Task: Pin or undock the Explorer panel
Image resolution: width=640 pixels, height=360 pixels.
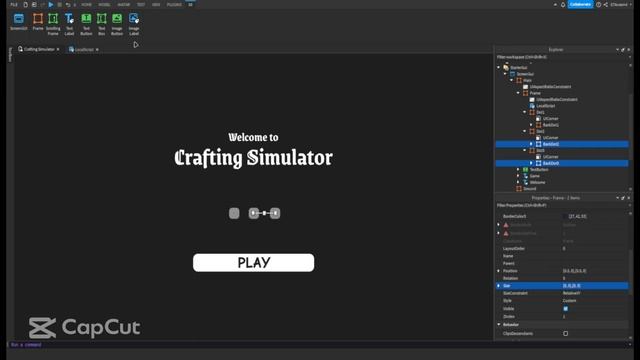Action: pyautogui.click(x=623, y=49)
